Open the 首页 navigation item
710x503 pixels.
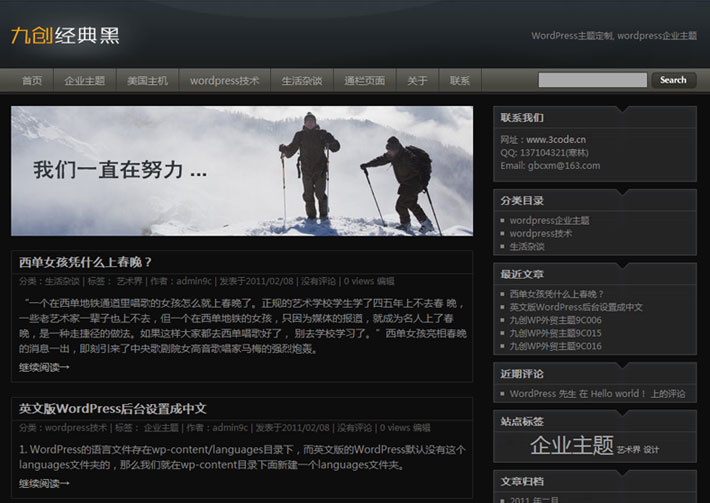point(32,81)
